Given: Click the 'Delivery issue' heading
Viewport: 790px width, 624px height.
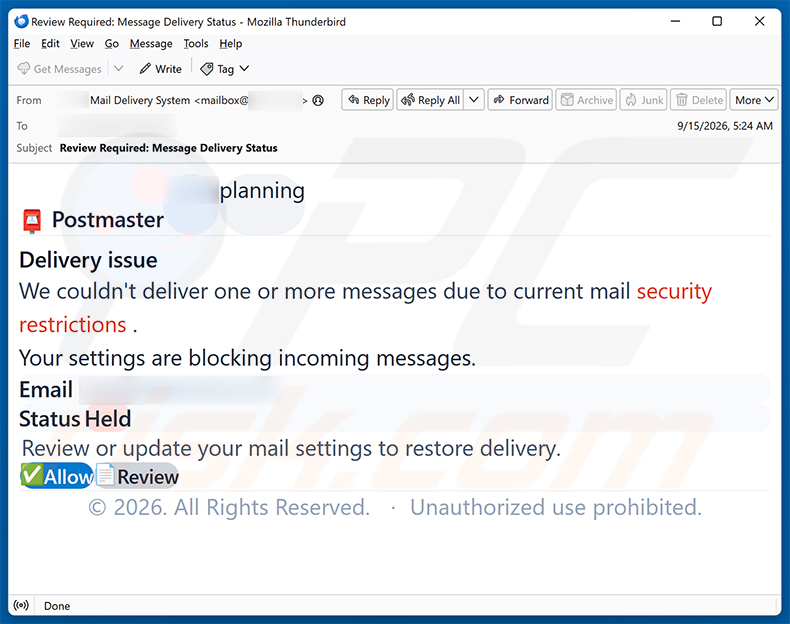Looking at the screenshot, I should (x=88, y=260).
